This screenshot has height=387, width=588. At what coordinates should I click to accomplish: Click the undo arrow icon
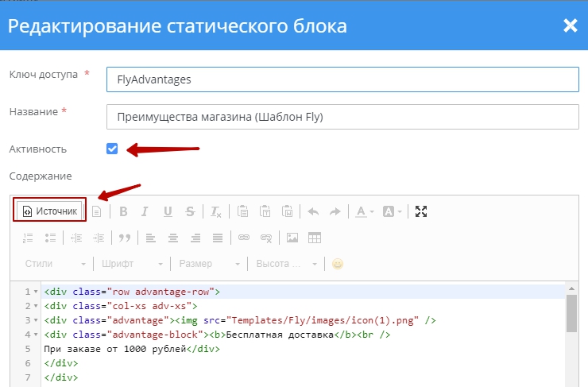[x=313, y=211]
